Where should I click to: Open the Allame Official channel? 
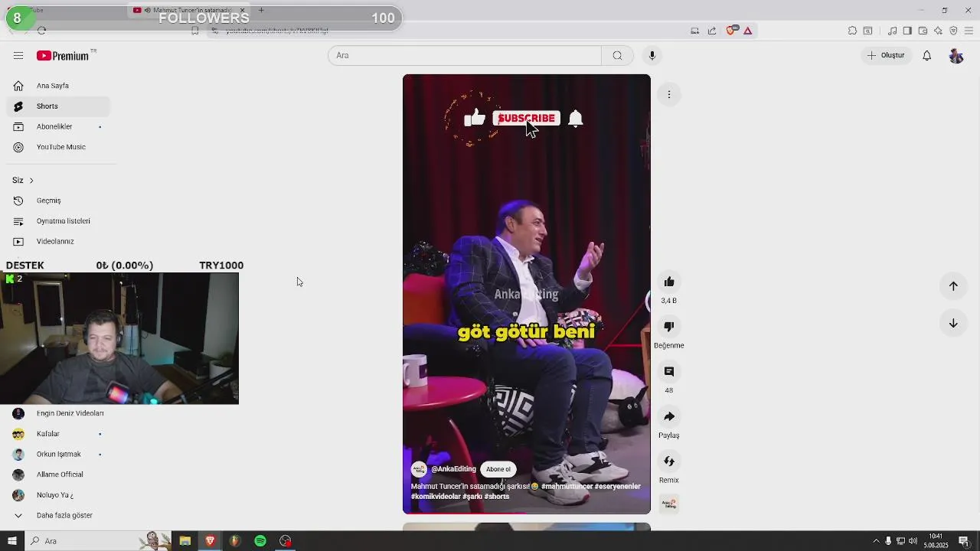(58, 474)
